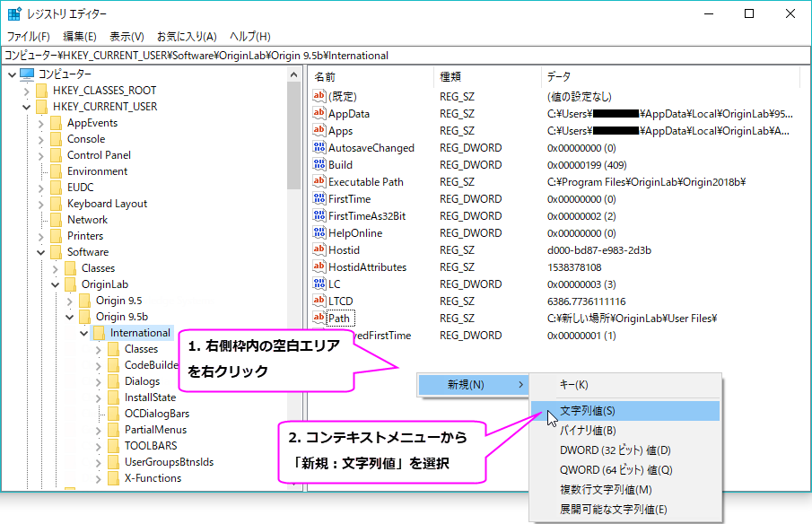Screen dimensions: 812x524
Task: Expand the Printers key
Action: click(x=41, y=236)
